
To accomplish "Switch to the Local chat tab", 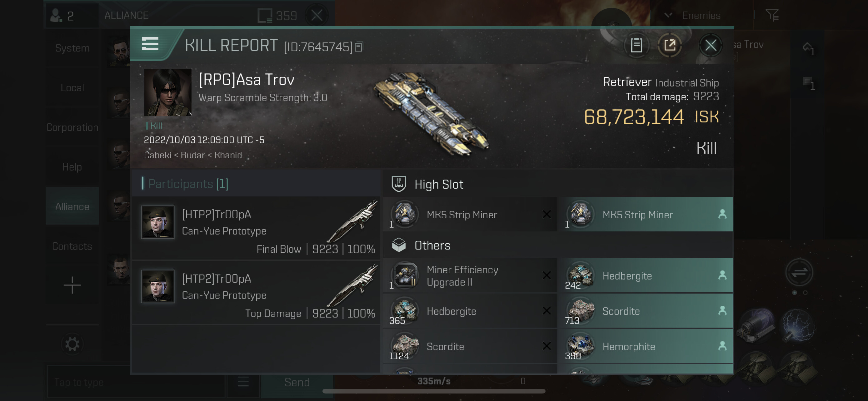I will (x=72, y=87).
